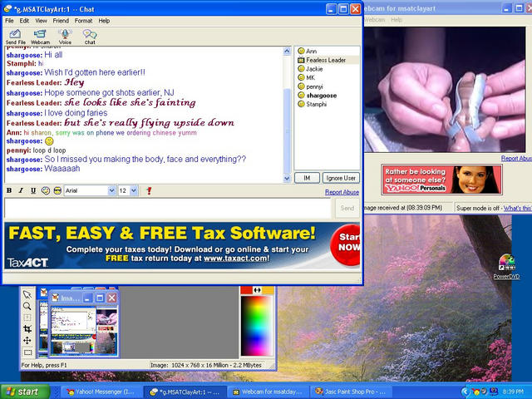Viewport: 532px width, 399px height.
Task: Open the text color palette icon
Action: (45, 190)
